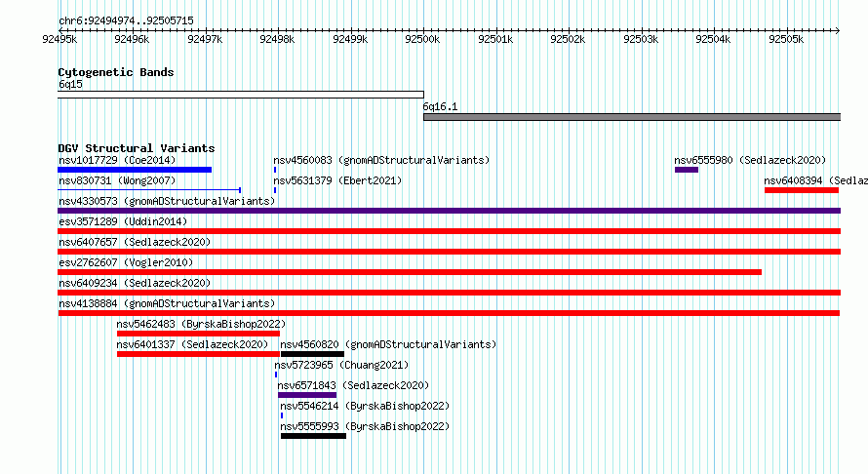The image size is (868, 474).
Task: Click the red nsv6401337 variant bar
Action: pos(198,354)
